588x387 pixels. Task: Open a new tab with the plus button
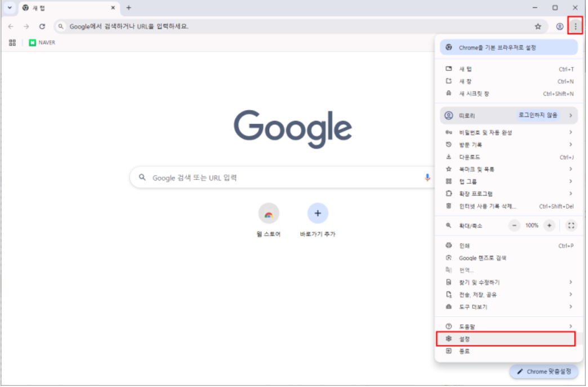pos(128,8)
